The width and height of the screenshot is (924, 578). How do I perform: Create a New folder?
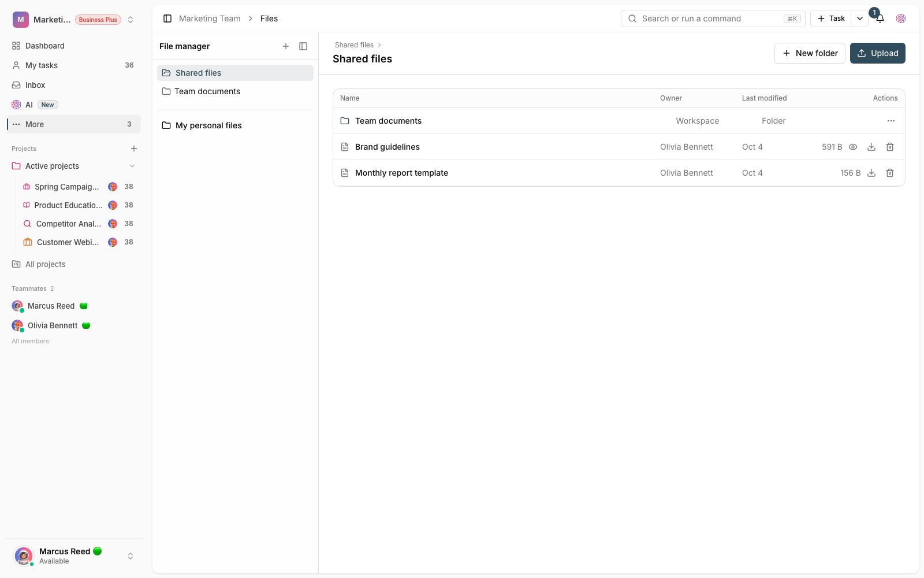(x=810, y=53)
